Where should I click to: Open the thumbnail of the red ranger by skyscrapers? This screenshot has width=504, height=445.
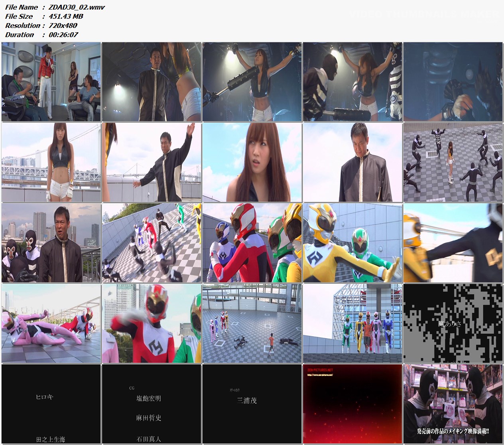(152, 323)
